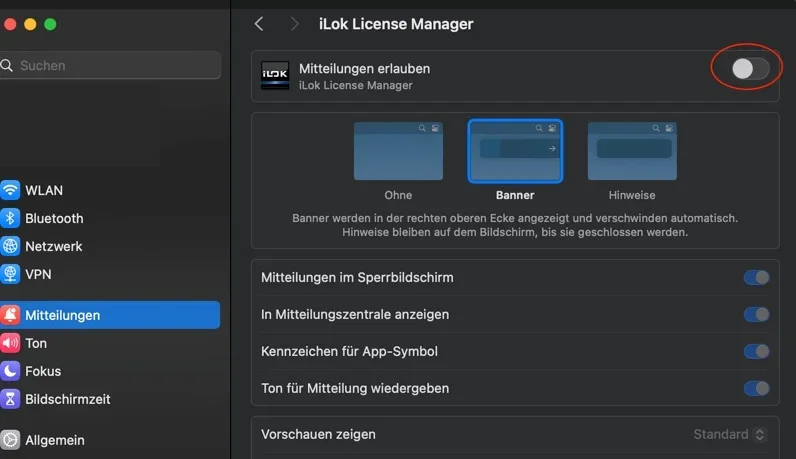Toggle Ton für Mitteilung wiedergeben
The image size is (796, 459).
(x=756, y=388)
